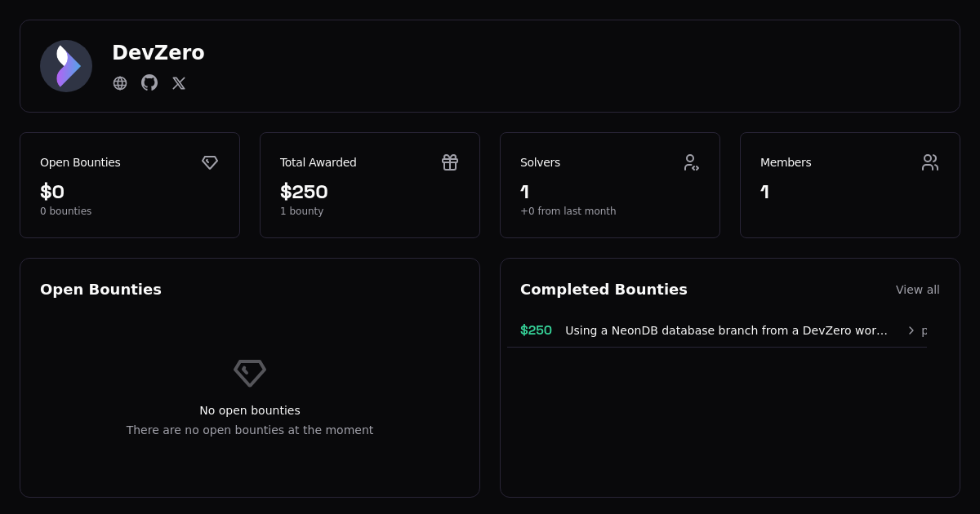Visit DevZero's GitHub via the GitHub icon
Image resolution: width=980 pixels, height=514 pixels.
click(149, 83)
